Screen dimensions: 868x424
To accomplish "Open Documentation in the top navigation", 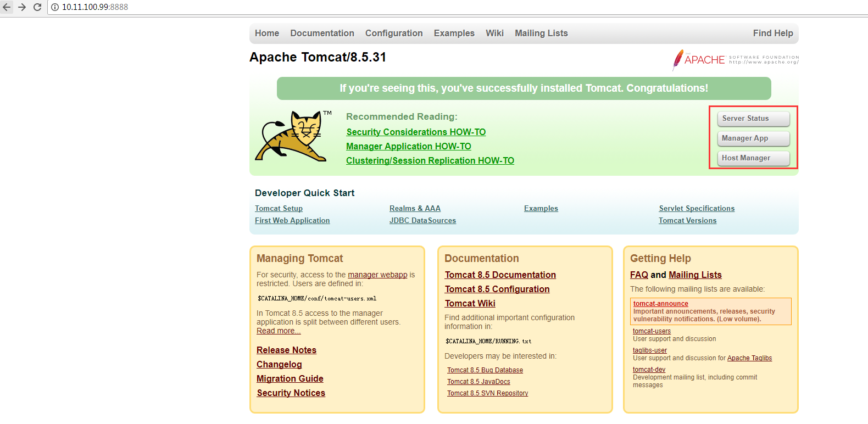I will [322, 33].
